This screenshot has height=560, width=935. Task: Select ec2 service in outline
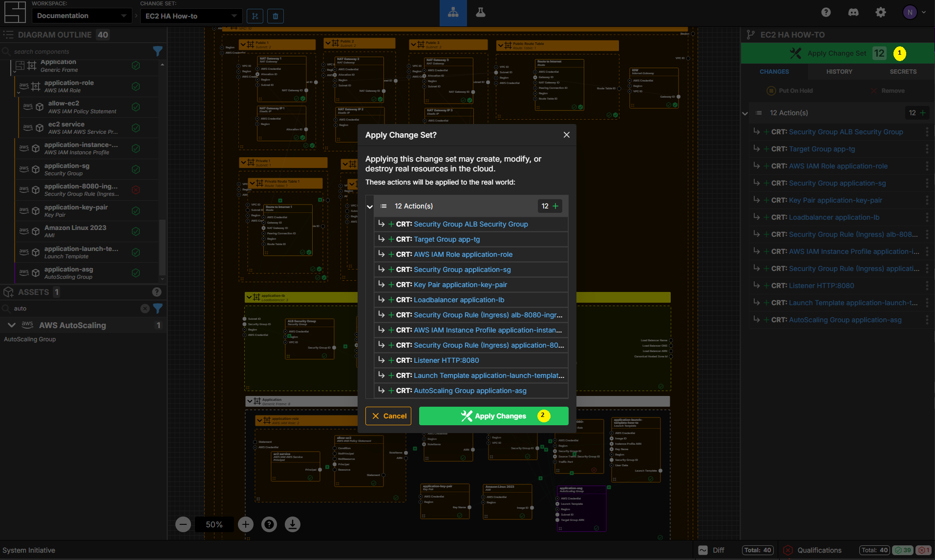click(88, 128)
